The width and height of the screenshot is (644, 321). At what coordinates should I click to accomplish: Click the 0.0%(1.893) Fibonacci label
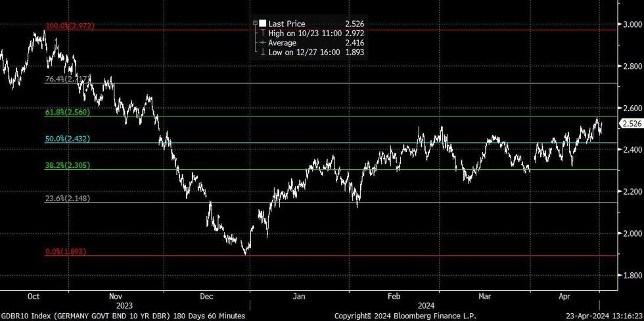[66, 251]
